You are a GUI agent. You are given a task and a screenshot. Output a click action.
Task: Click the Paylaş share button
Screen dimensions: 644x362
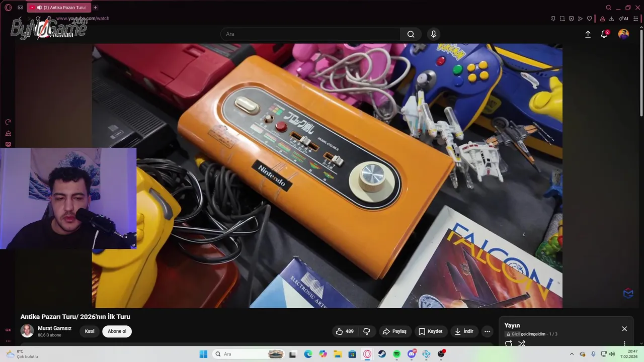tap(394, 331)
